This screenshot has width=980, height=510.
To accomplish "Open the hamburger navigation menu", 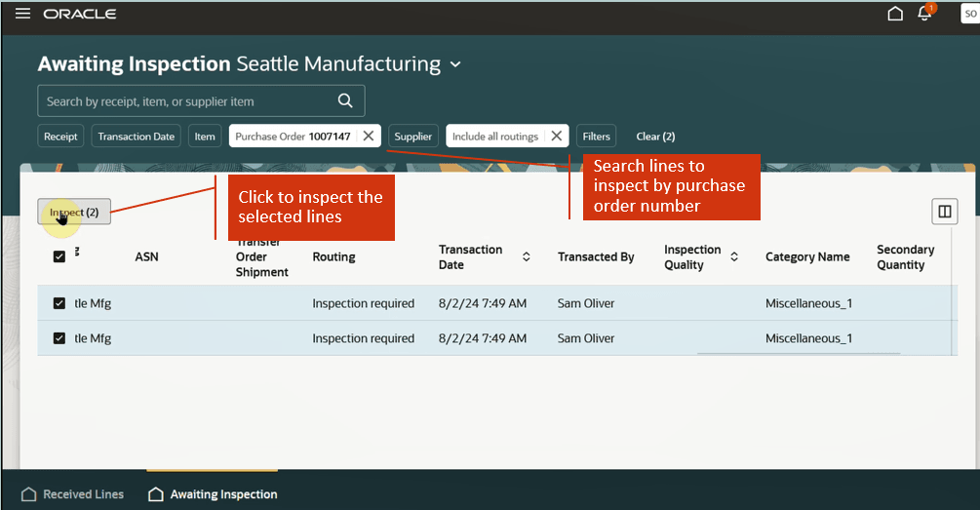I will tap(22, 14).
